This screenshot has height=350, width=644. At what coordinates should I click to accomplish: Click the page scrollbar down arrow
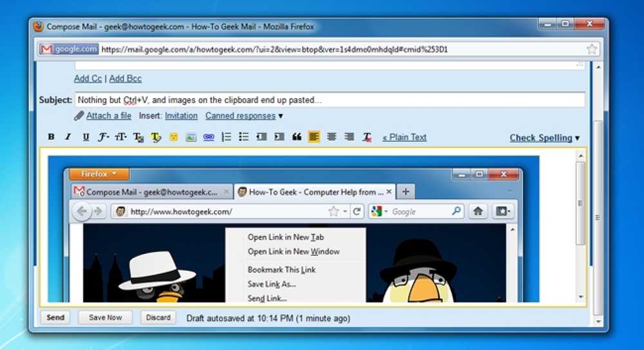[x=598, y=321]
